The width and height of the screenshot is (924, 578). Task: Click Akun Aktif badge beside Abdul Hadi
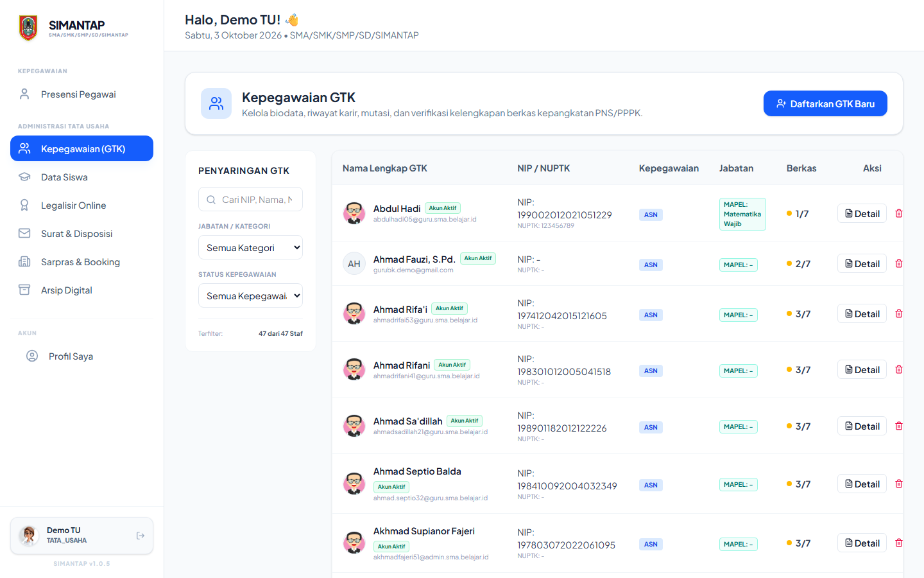point(443,208)
